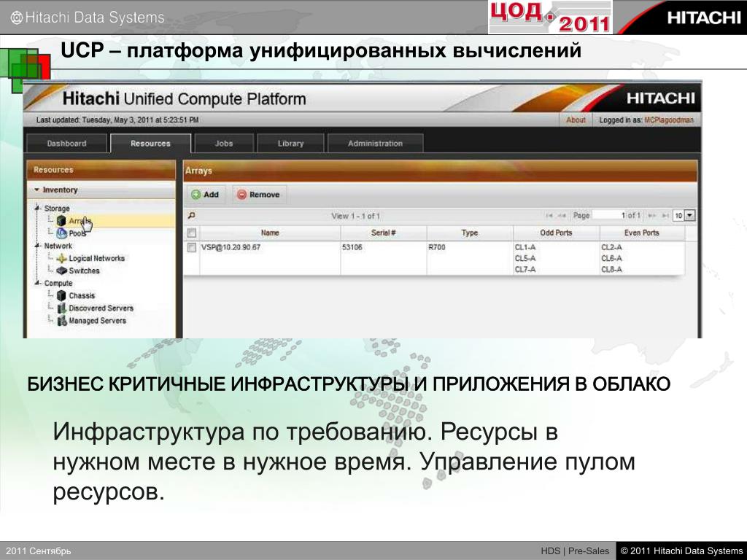Select Pools in the Storage tree

pyautogui.click(x=77, y=233)
